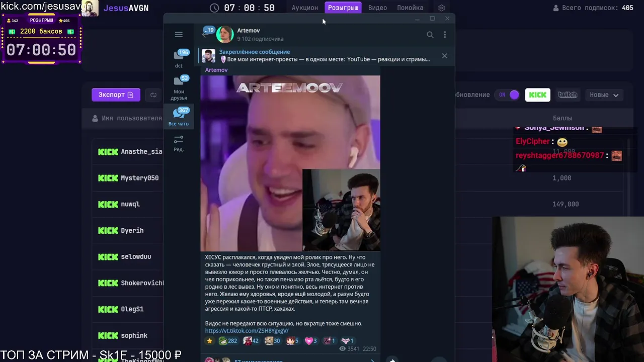
Task: Click the frog reaction with 282
Action: pyautogui.click(x=227, y=341)
